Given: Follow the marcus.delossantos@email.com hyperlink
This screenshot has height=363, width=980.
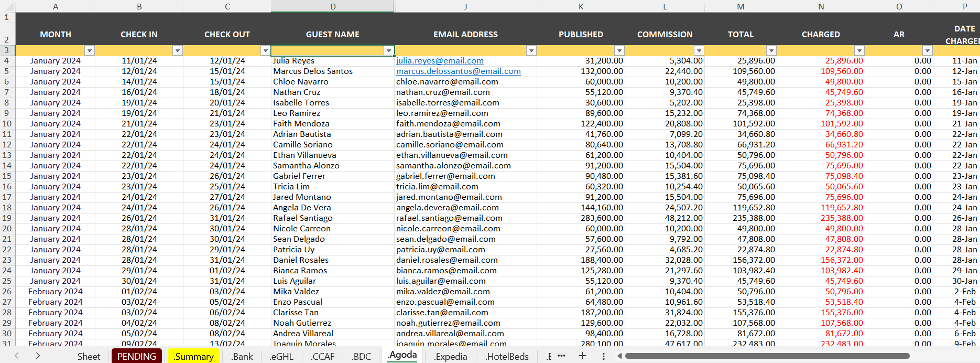Looking at the screenshot, I should coord(458,71).
